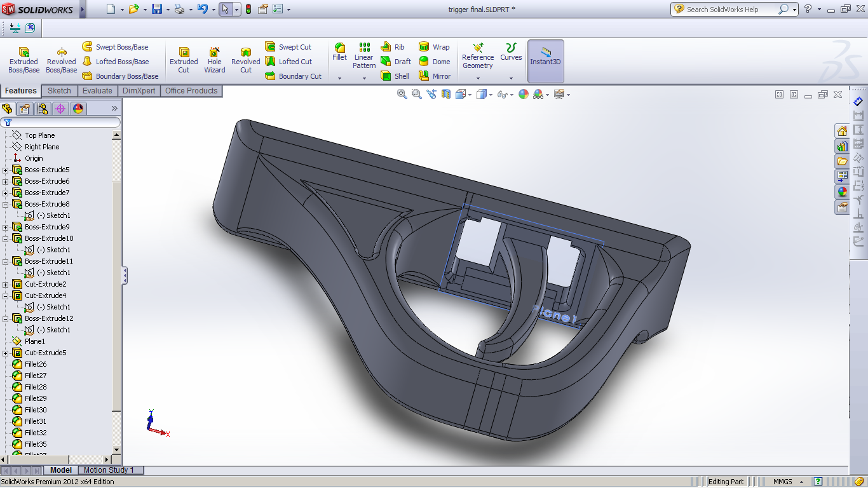Click the Lofted Cut tool

coord(288,62)
